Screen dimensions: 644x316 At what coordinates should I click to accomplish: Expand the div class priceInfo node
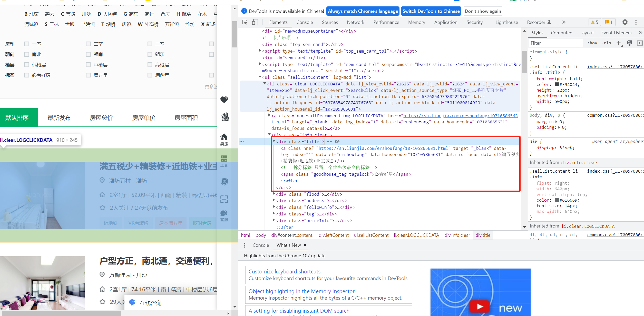click(274, 220)
